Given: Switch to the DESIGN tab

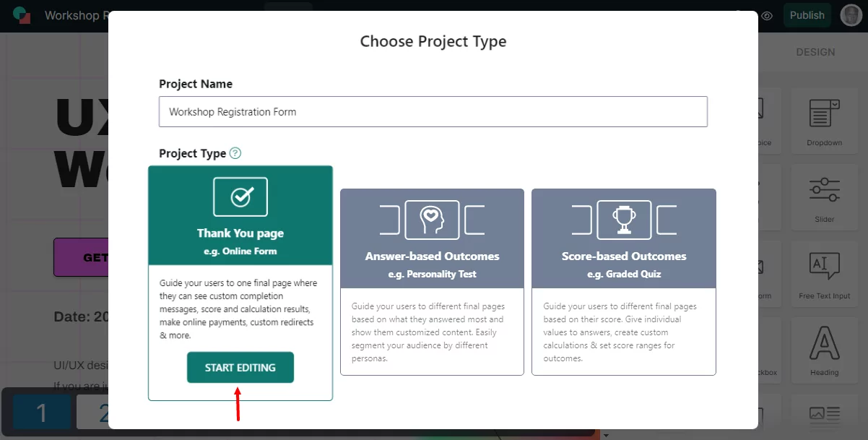Looking at the screenshot, I should pyautogui.click(x=815, y=52).
